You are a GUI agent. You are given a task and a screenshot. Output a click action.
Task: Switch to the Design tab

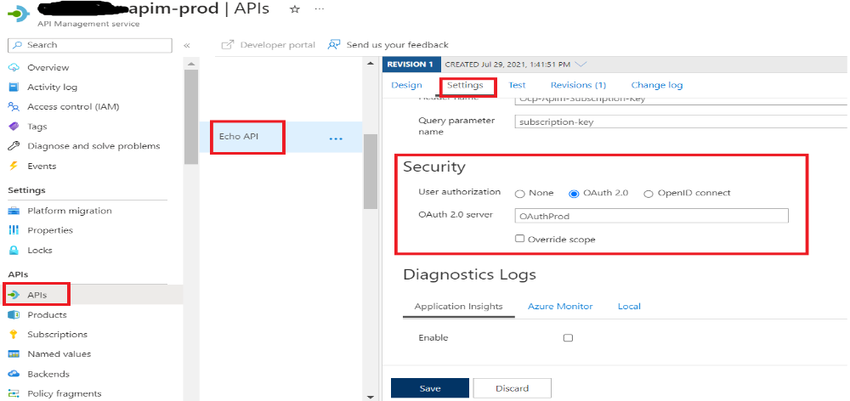click(x=407, y=85)
